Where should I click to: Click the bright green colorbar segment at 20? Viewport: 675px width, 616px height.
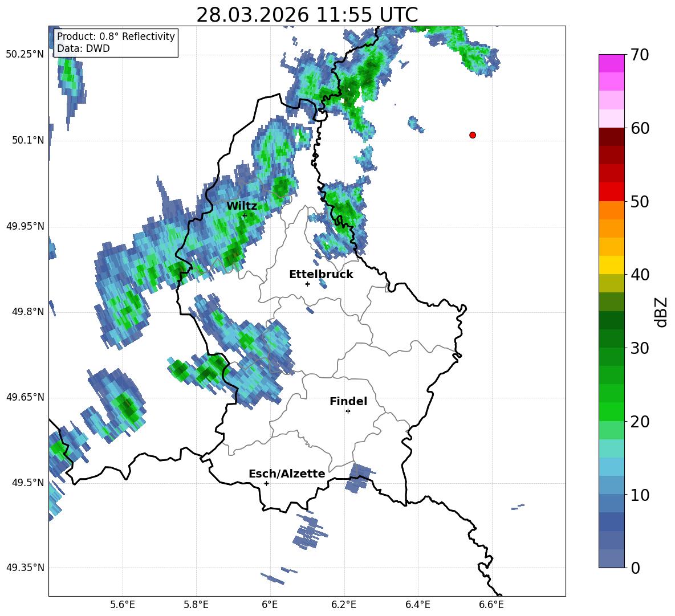coord(612,411)
